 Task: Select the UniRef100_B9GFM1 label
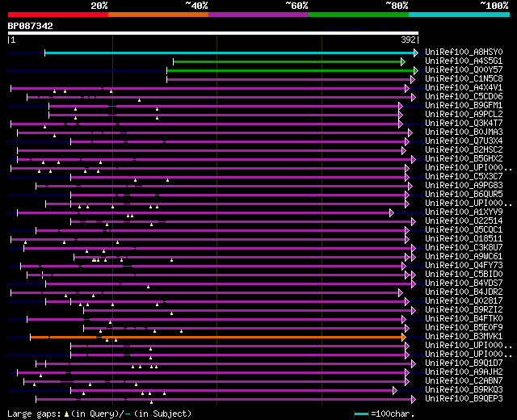(x=464, y=106)
